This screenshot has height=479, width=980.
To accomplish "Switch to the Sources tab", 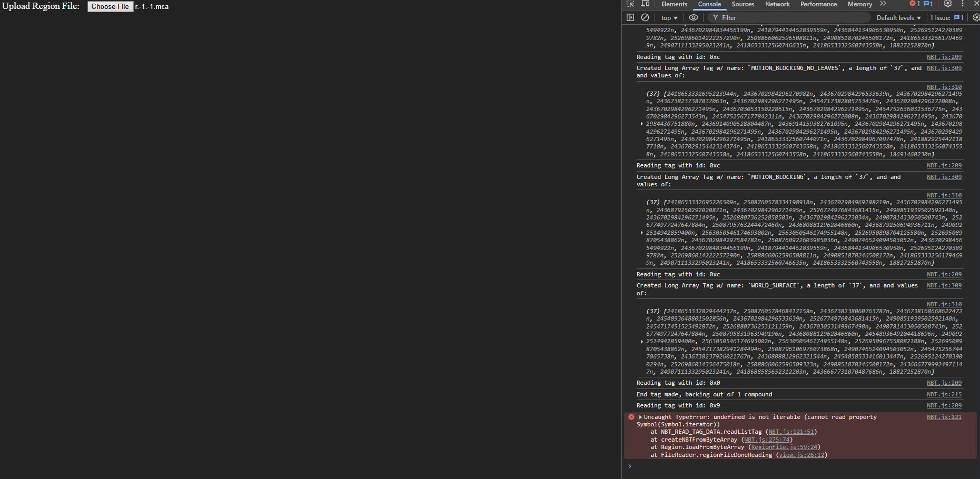I will (x=743, y=4).
